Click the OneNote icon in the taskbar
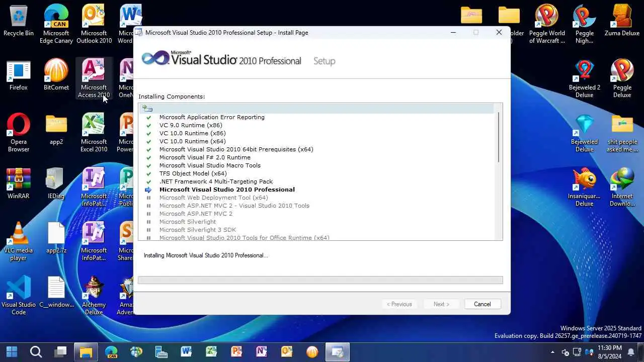Screen dimensions: 644x362 [x=262, y=351]
